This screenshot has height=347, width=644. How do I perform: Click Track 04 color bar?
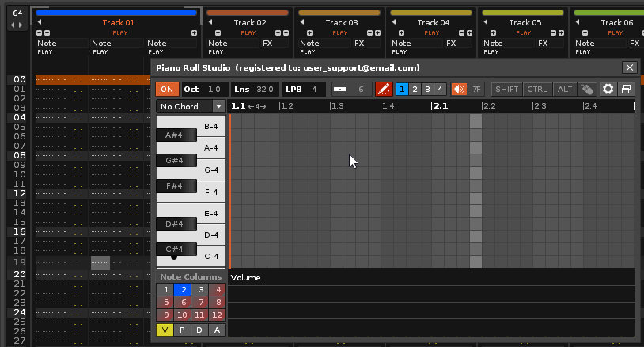tap(431, 13)
